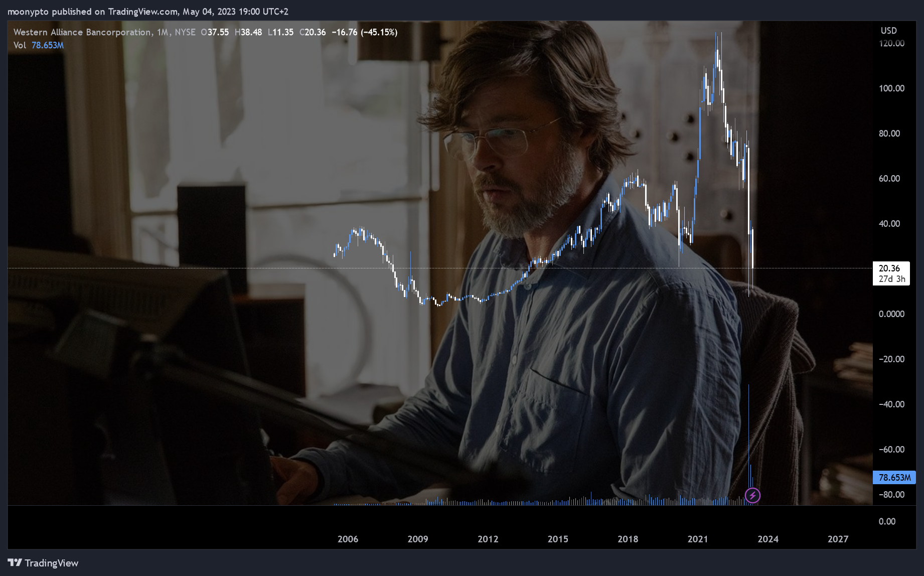Click the 2021 label on time axis
The height and width of the screenshot is (576, 924).
click(x=698, y=539)
